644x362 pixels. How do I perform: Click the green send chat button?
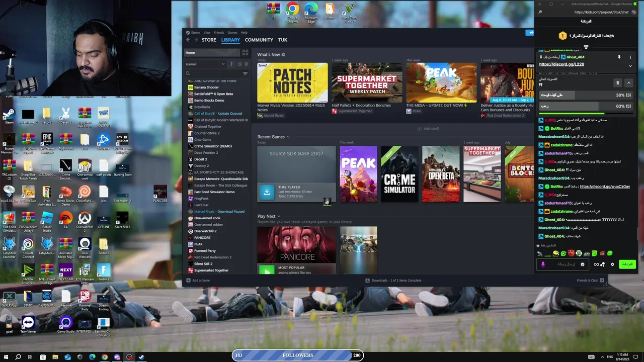627,264
